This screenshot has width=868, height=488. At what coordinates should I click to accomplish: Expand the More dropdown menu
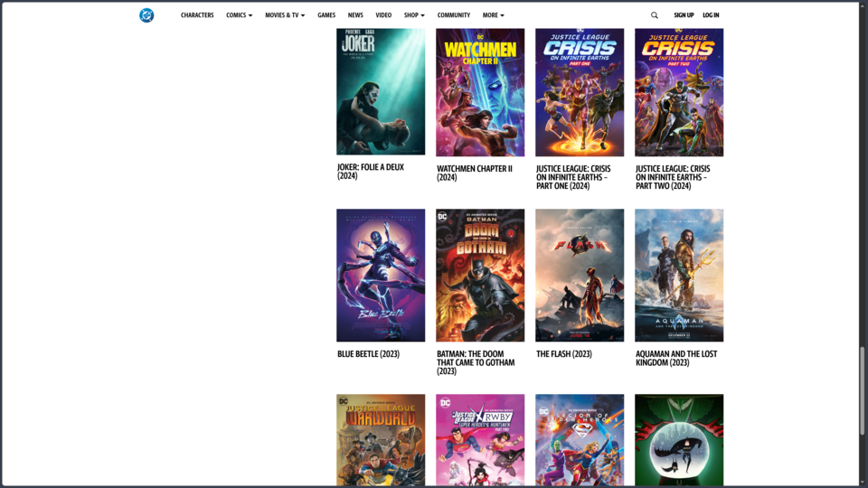[x=494, y=15]
